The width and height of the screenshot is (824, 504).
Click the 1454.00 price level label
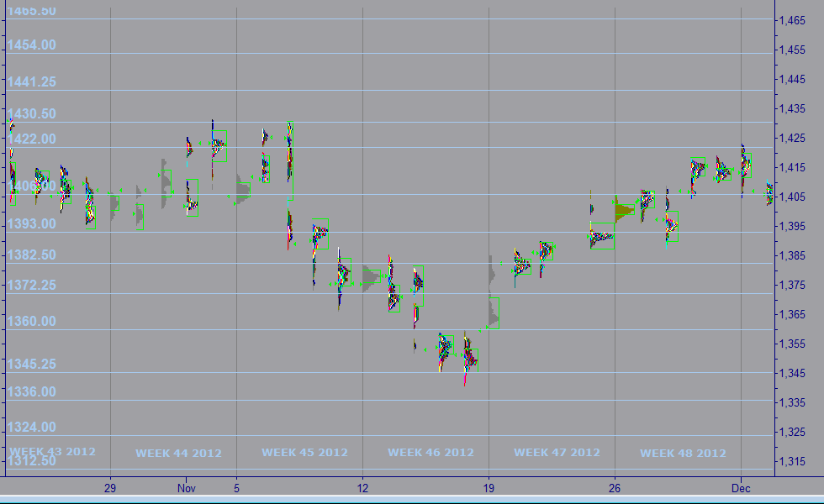click(x=32, y=45)
